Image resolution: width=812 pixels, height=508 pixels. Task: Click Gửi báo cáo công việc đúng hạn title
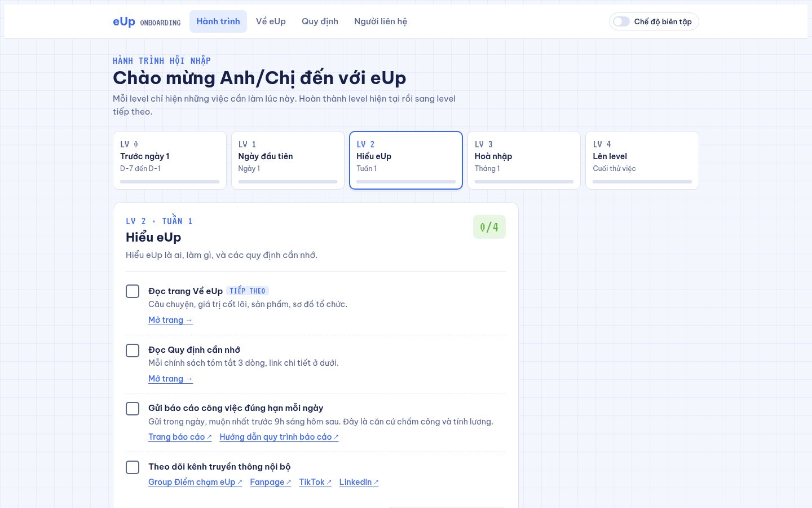pyautogui.click(x=236, y=408)
